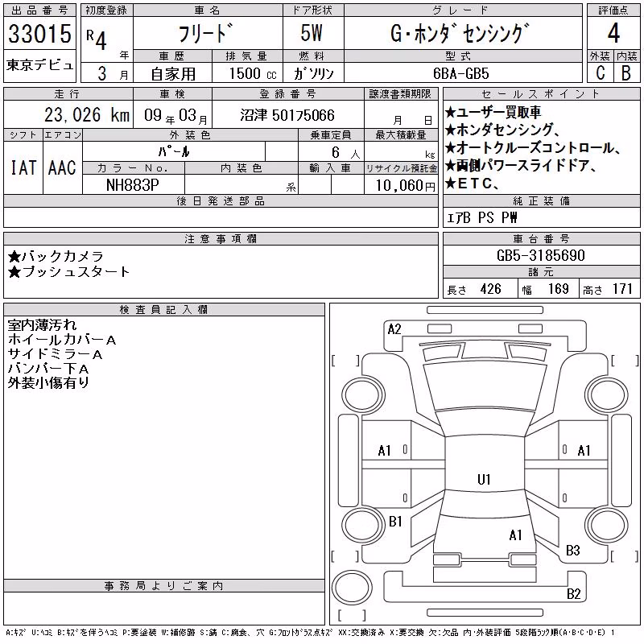Click the damage code legend at bottom
Screen dimensions: 644x644
coord(310,633)
